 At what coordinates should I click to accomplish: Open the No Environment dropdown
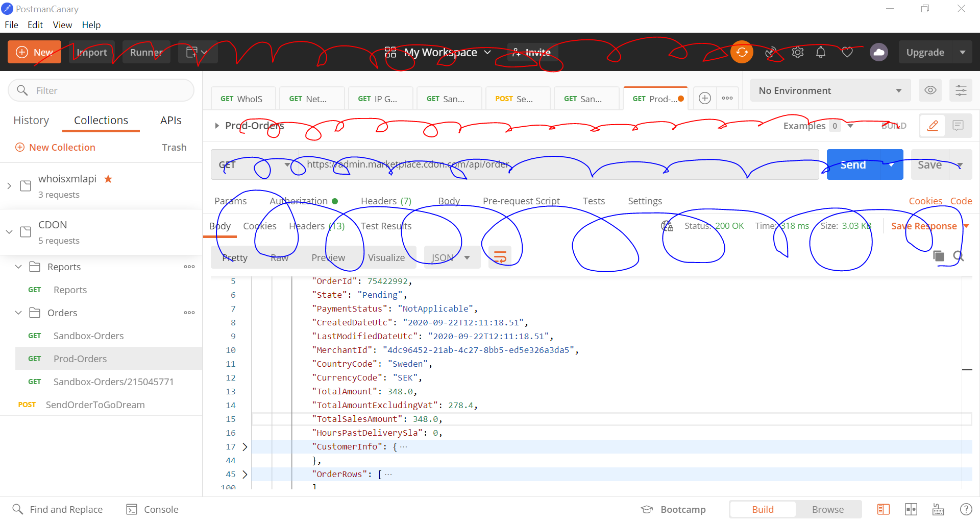(x=829, y=90)
